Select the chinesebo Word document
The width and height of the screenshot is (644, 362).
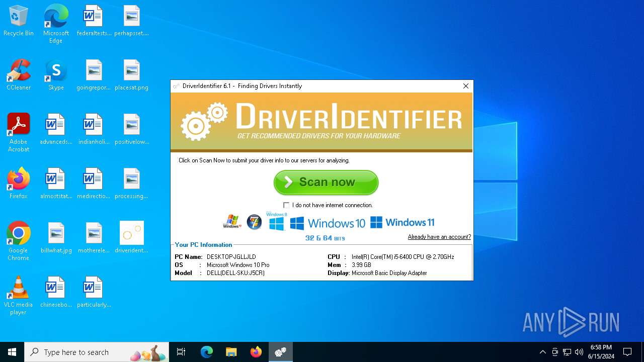click(56, 293)
